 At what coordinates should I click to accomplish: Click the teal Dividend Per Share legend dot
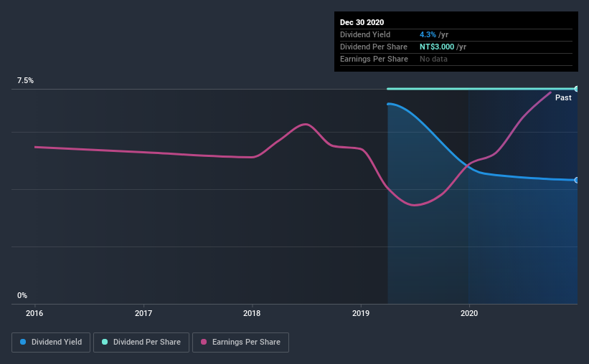(x=105, y=342)
